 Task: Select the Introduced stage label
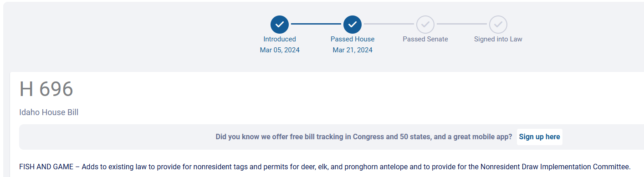point(280,39)
